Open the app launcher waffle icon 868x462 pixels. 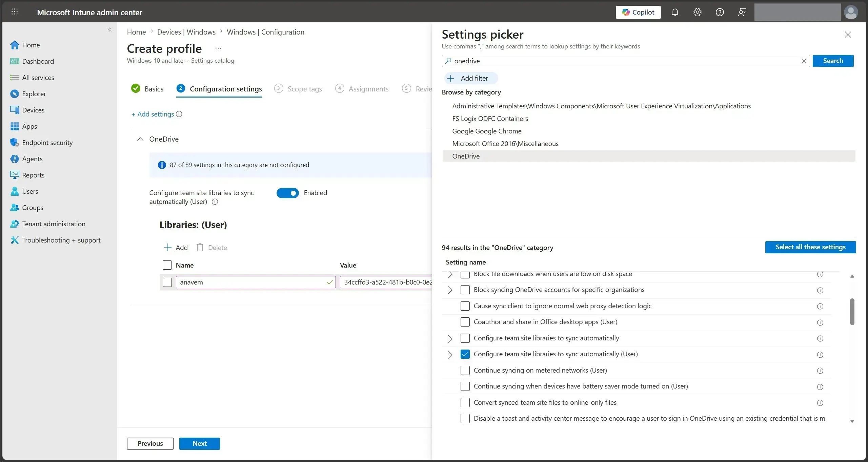click(15, 12)
